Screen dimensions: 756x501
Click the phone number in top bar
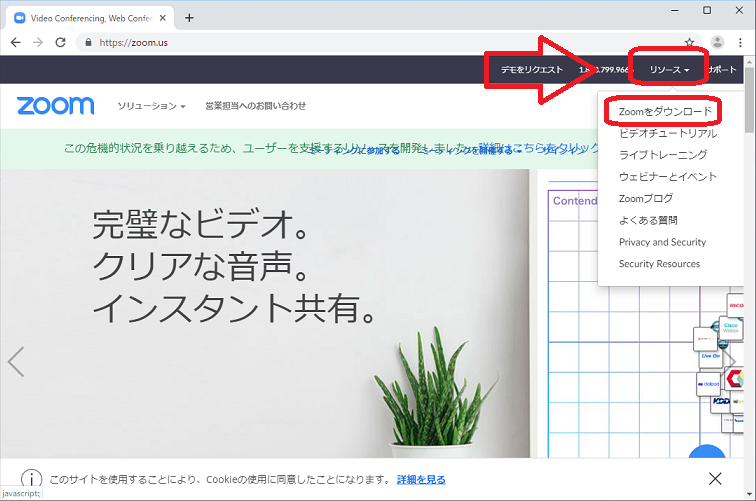click(x=607, y=69)
